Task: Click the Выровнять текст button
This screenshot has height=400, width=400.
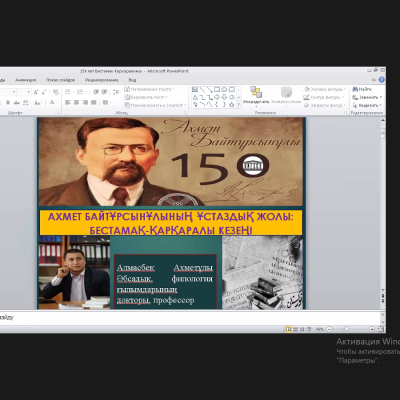Action: (146, 97)
